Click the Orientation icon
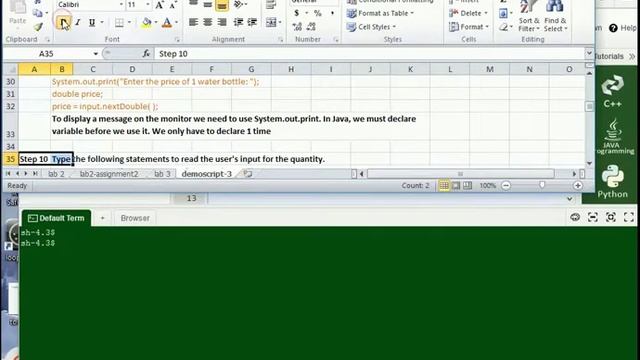 pos(238,4)
